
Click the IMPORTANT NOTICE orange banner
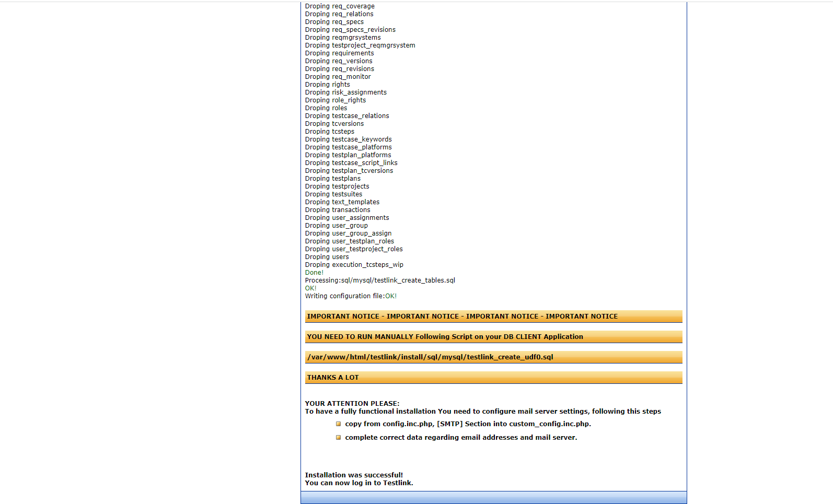493,317
